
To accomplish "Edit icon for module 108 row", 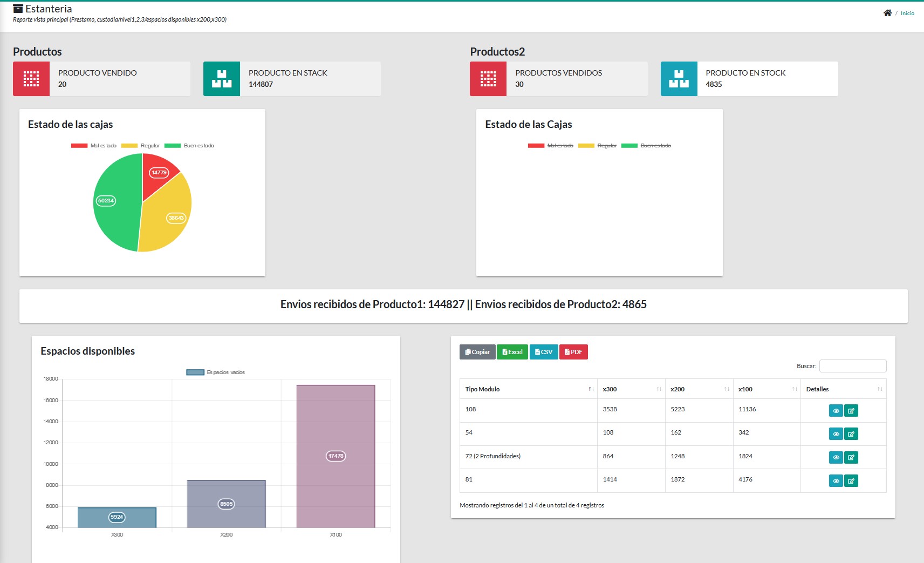I will click(851, 411).
